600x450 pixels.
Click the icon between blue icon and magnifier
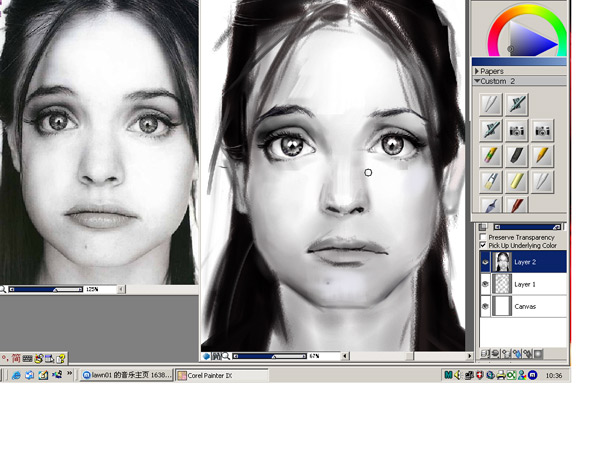point(217,356)
